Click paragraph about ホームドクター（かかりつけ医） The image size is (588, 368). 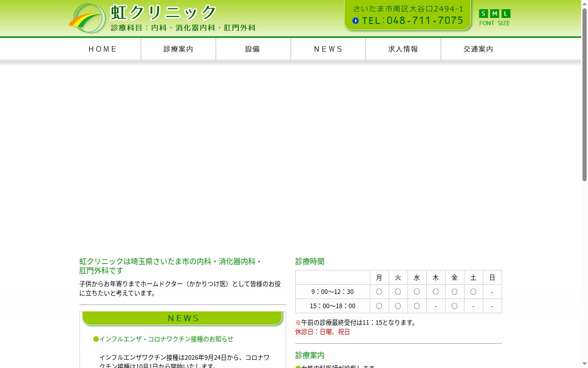[x=180, y=288]
